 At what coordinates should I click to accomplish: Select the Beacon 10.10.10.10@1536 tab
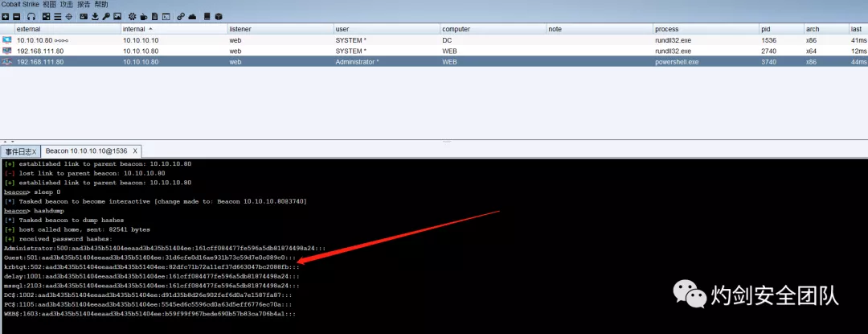[86, 151]
